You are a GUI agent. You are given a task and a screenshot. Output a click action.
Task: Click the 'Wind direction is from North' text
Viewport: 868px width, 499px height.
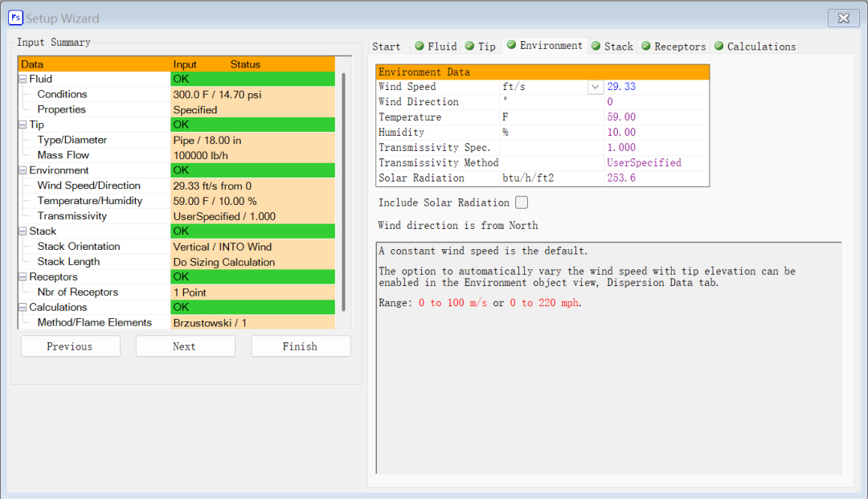458,225
